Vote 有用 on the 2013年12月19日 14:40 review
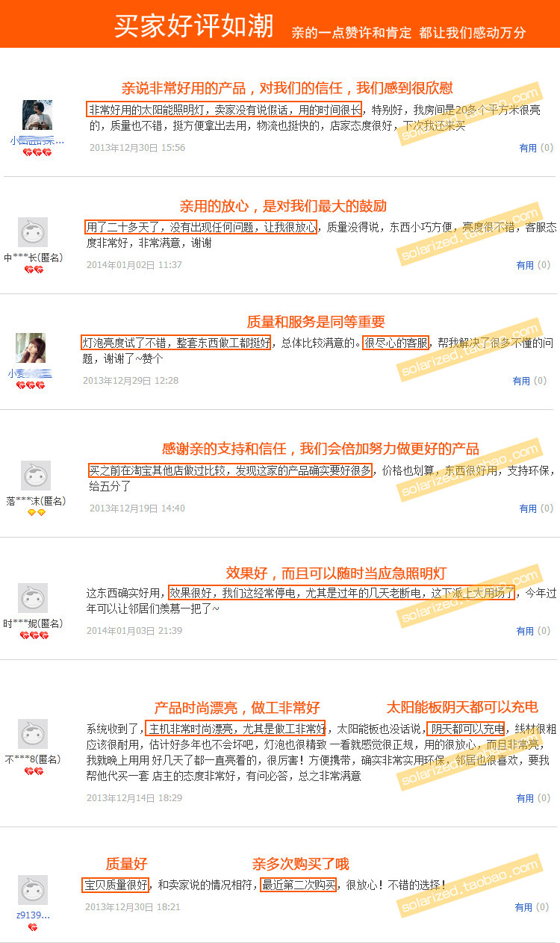This screenshot has height=943, width=560. pyautogui.click(x=528, y=508)
